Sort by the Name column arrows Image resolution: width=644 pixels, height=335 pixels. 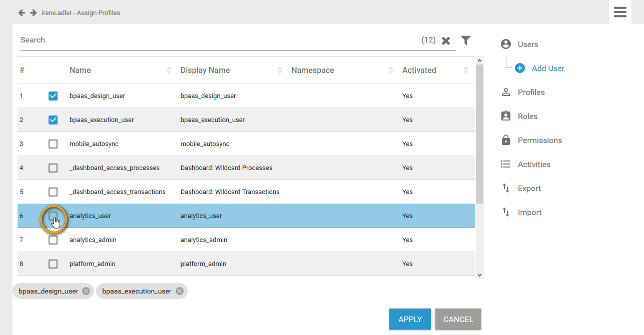169,70
